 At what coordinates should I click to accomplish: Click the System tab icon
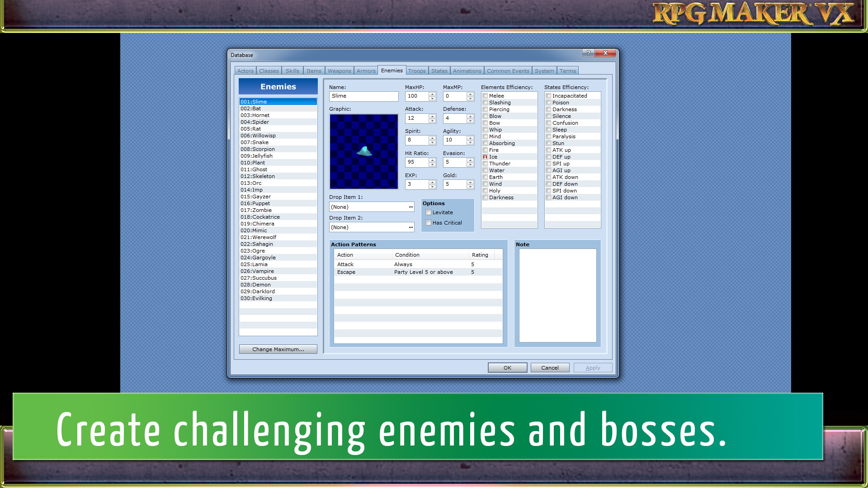pyautogui.click(x=544, y=70)
